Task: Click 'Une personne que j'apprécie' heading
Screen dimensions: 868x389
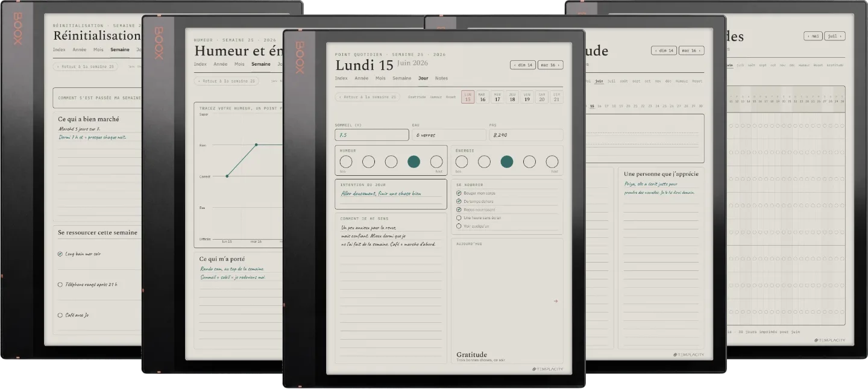Action: click(x=661, y=174)
